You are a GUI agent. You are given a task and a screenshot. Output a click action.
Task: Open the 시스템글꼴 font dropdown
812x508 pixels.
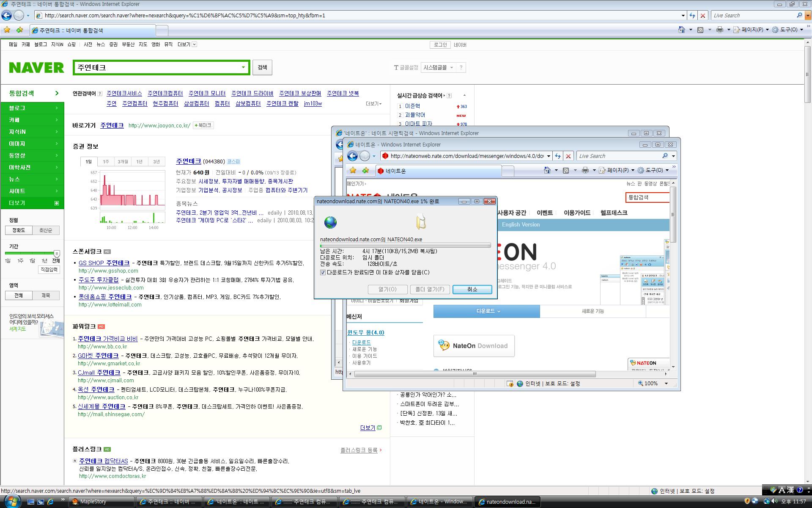[438, 67]
